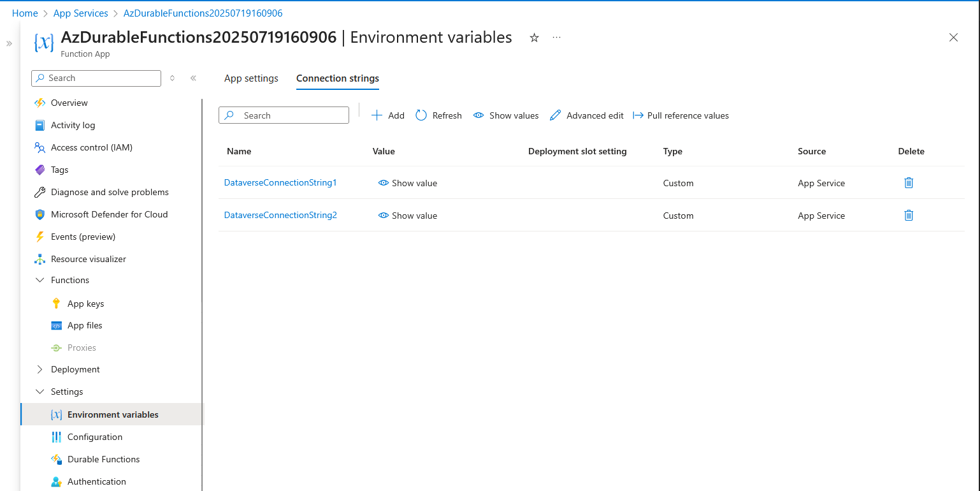Click the Configuration icon
Image resolution: width=980 pixels, height=491 pixels.
pos(56,437)
